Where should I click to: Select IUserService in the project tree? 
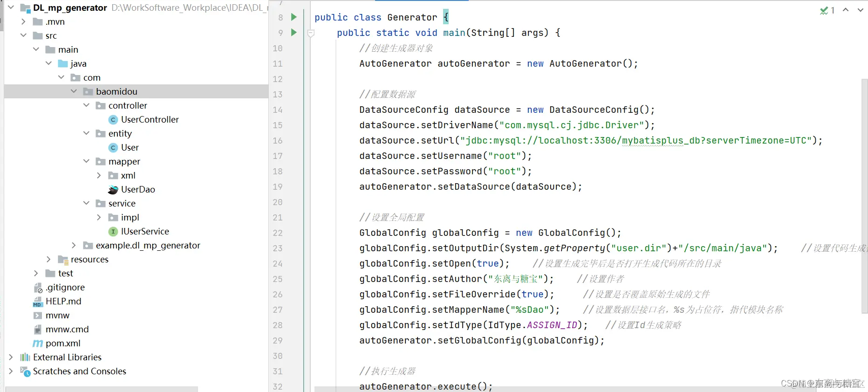145,232
